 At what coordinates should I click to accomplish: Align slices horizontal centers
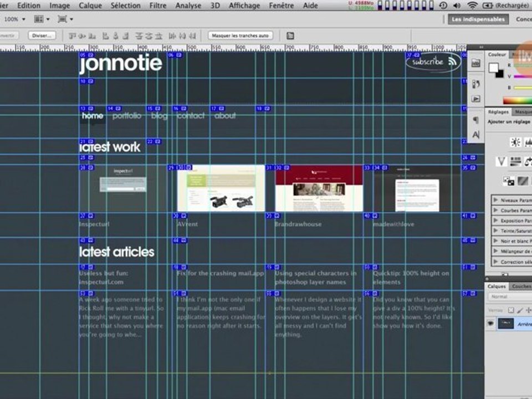[x=116, y=35]
